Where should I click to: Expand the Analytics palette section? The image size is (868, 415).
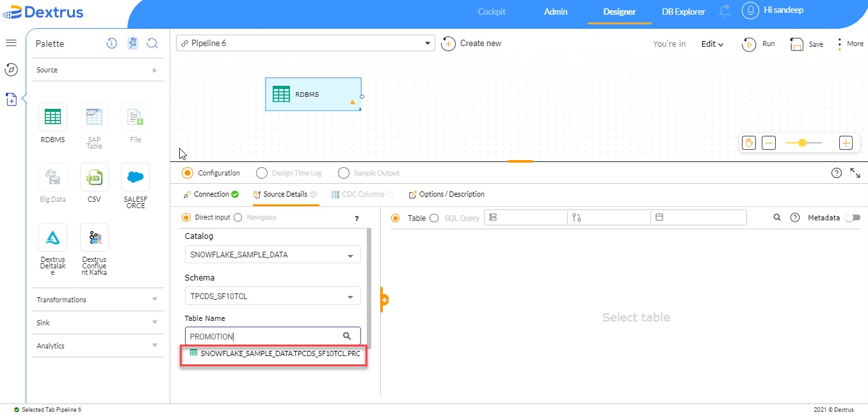98,346
